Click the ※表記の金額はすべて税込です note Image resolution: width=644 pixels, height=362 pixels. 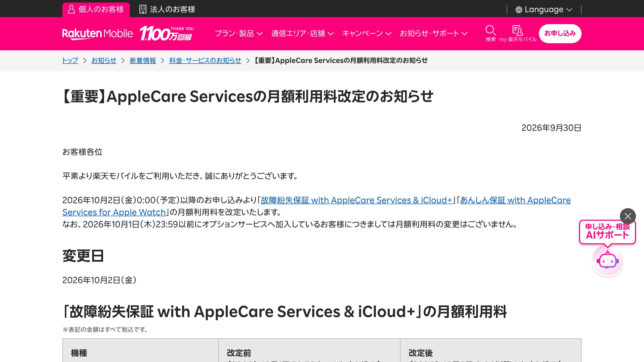click(x=105, y=330)
